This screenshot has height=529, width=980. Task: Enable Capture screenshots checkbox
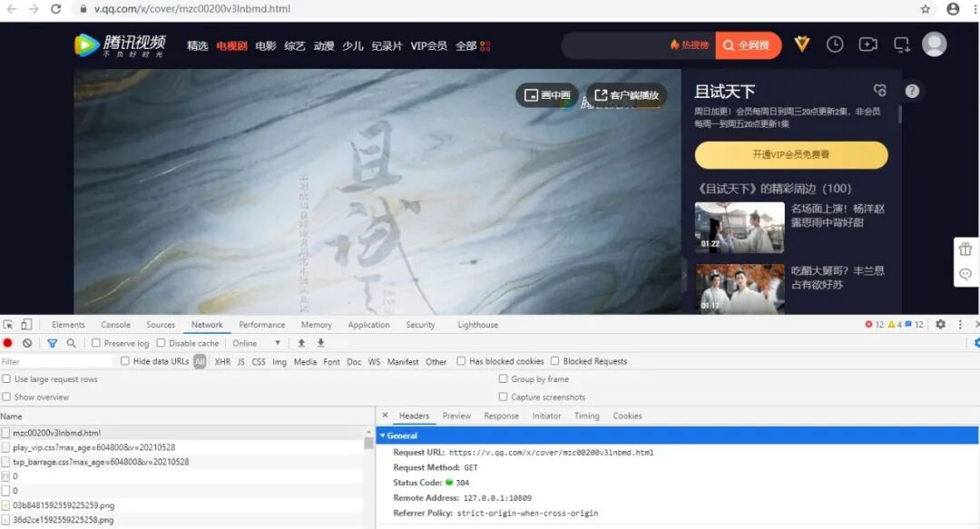click(503, 397)
